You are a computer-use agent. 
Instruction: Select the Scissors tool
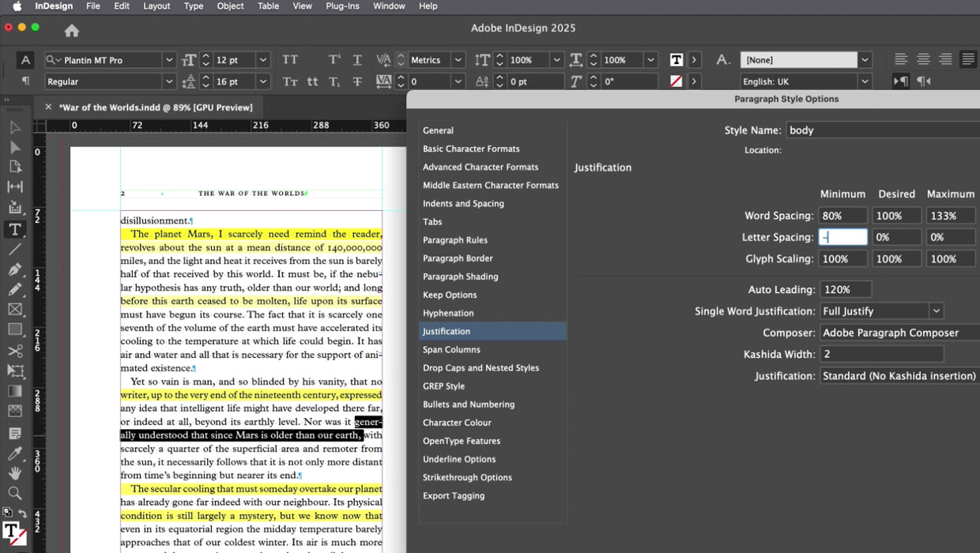point(14,351)
